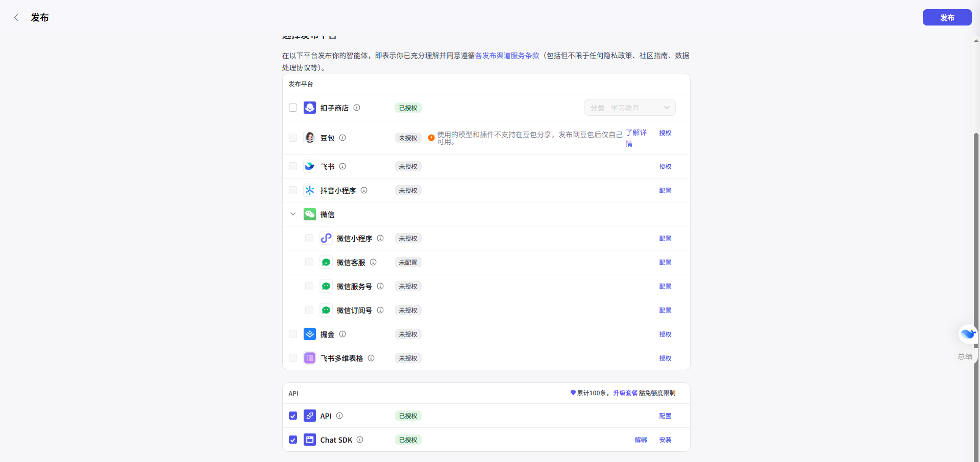Check the 扣子商店 checkbox
This screenshot has width=980, height=462.
pos(293,108)
